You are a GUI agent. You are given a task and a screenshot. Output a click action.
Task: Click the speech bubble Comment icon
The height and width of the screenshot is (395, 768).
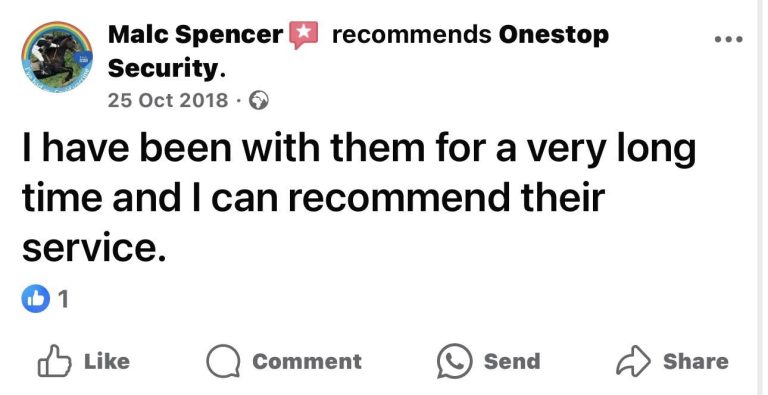click(223, 362)
